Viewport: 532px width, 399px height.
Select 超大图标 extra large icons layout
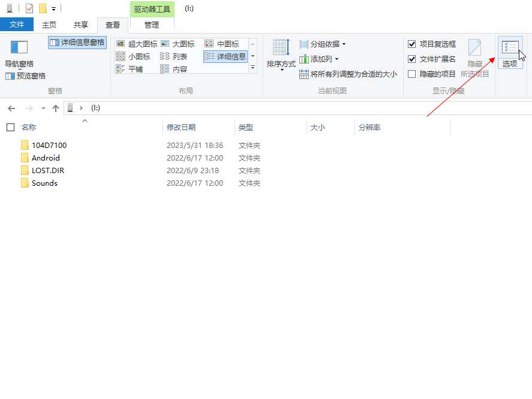(136, 44)
